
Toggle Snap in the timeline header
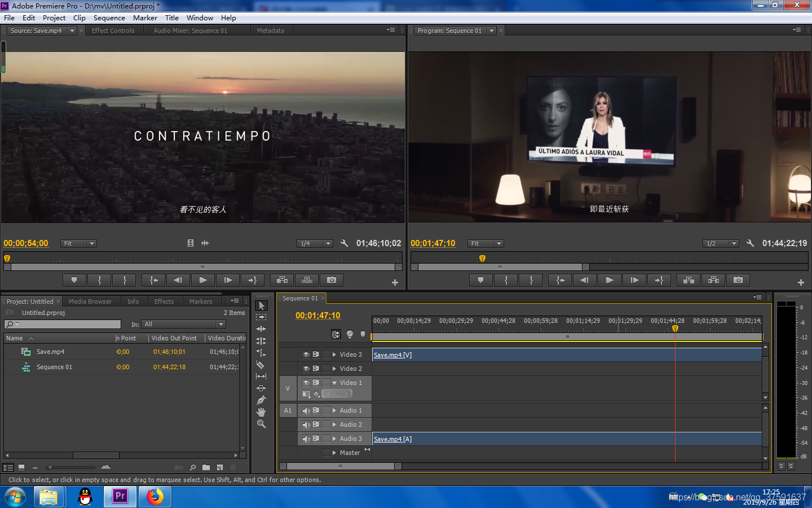336,334
